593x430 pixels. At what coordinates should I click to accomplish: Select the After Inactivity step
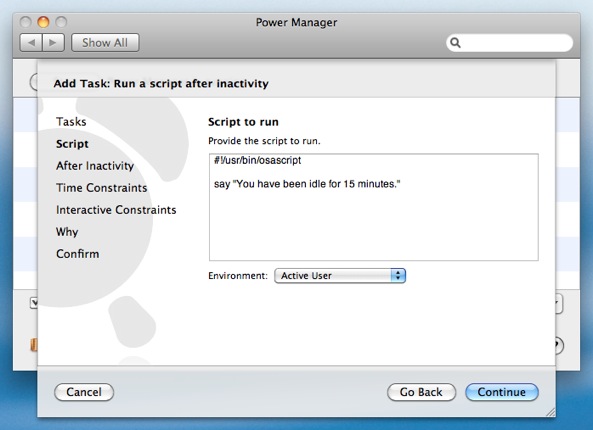pos(95,166)
